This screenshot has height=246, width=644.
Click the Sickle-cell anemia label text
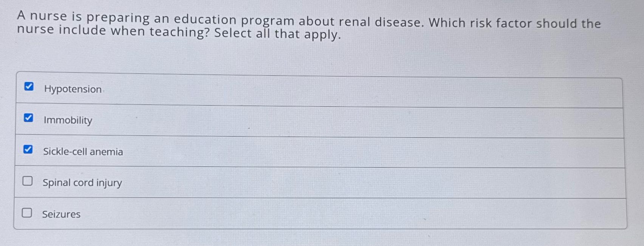83,152
